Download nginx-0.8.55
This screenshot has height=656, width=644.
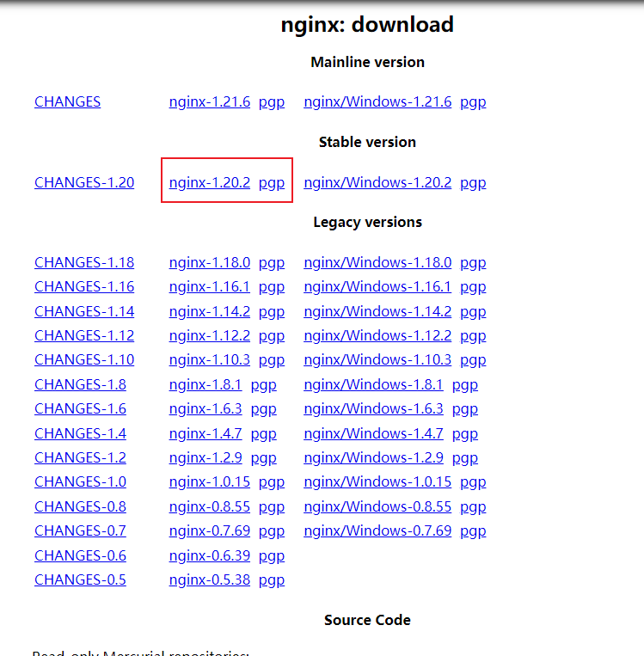click(209, 506)
